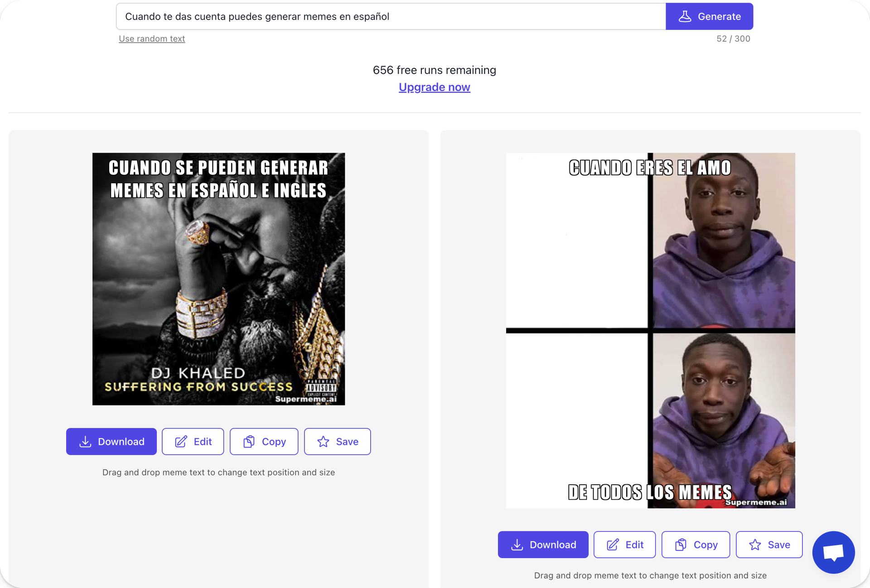The width and height of the screenshot is (870, 588).
Task: Click the download arrow icon under the left meme
Action: click(x=85, y=441)
